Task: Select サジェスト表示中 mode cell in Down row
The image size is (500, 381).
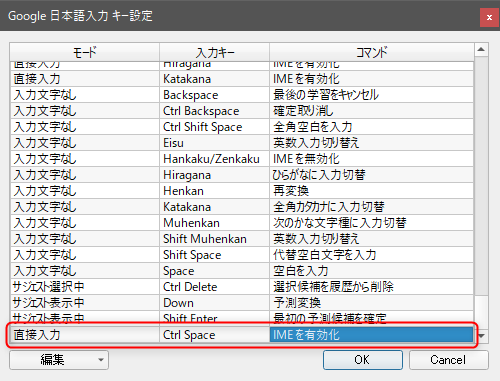Action: (85, 303)
